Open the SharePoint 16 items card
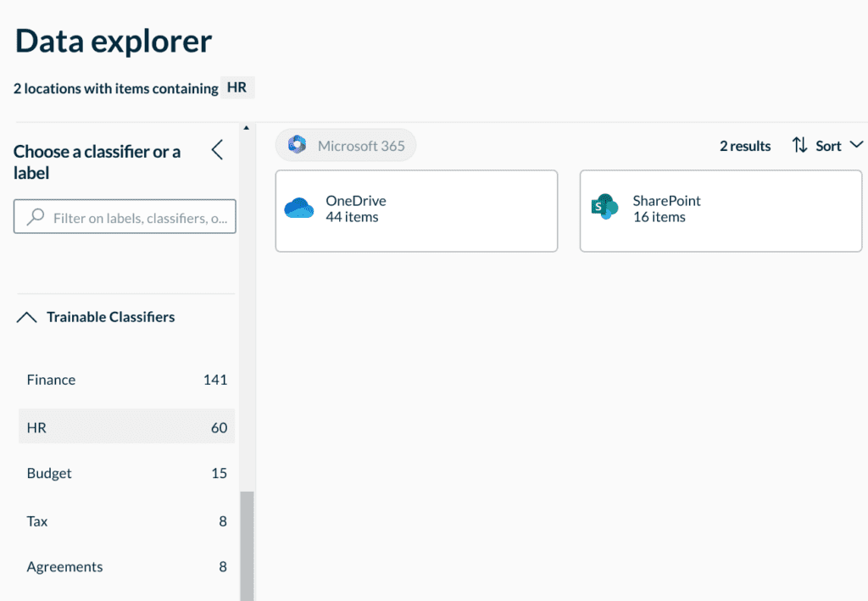This screenshot has width=868, height=601. pyautogui.click(x=721, y=210)
